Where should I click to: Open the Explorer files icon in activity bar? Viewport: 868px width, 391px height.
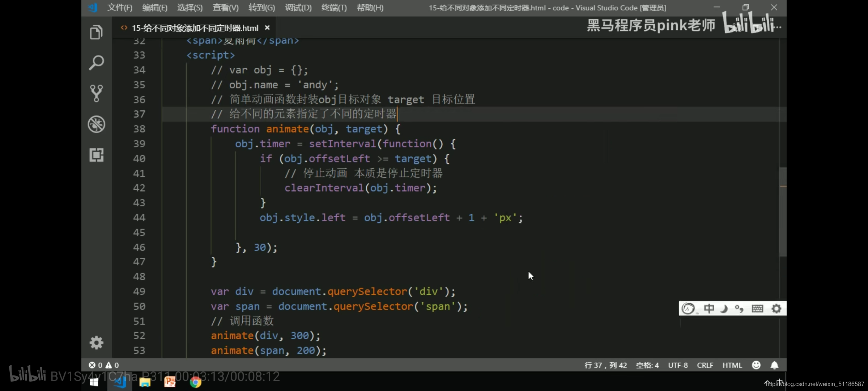pyautogui.click(x=96, y=33)
